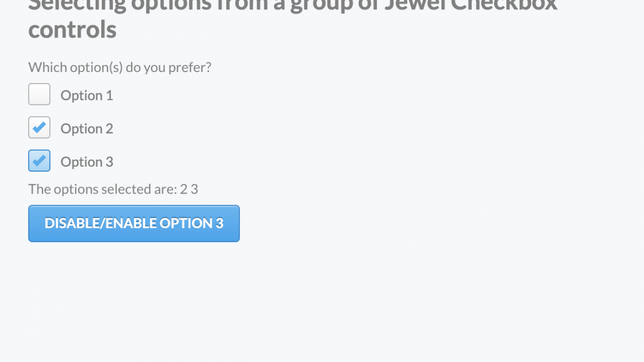644x362 pixels.
Task: Click the checkmark icon beside Option 3
Action: (x=39, y=161)
